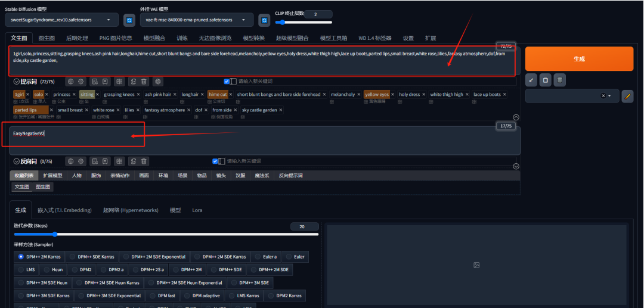Viewport: 644px width, 308px height.
Task: Adjust the 迭代步数 (Steps) slider
Action: click(x=166, y=234)
